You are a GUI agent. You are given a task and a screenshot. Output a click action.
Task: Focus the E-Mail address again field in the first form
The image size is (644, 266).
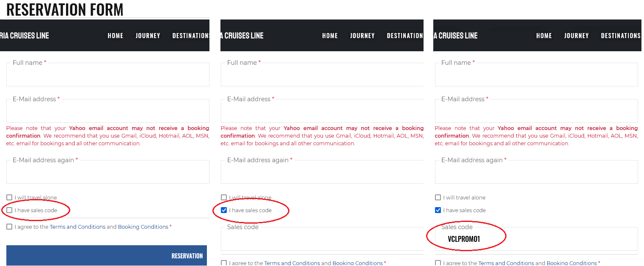click(108, 172)
